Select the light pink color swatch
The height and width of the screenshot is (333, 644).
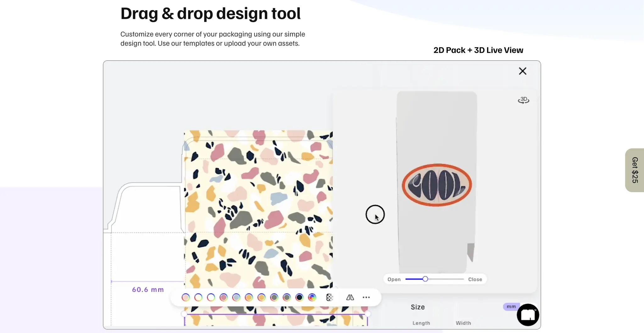click(186, 297)
